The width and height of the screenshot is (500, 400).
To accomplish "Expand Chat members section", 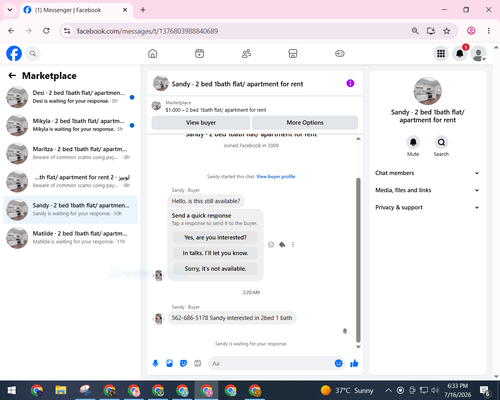I will [x=427, y=173].
